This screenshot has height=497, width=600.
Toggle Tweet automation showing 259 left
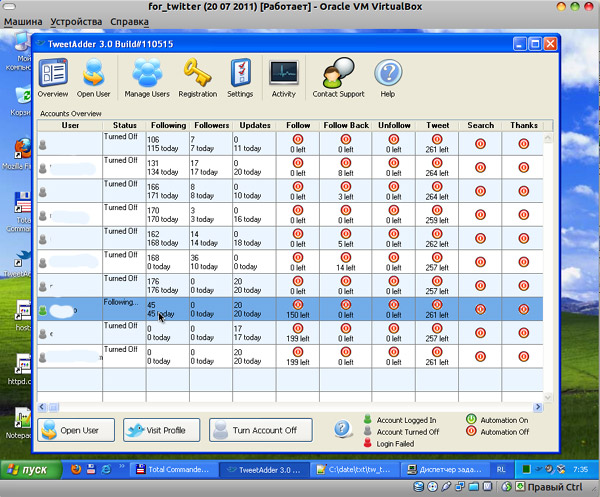(x=437, y=210)
